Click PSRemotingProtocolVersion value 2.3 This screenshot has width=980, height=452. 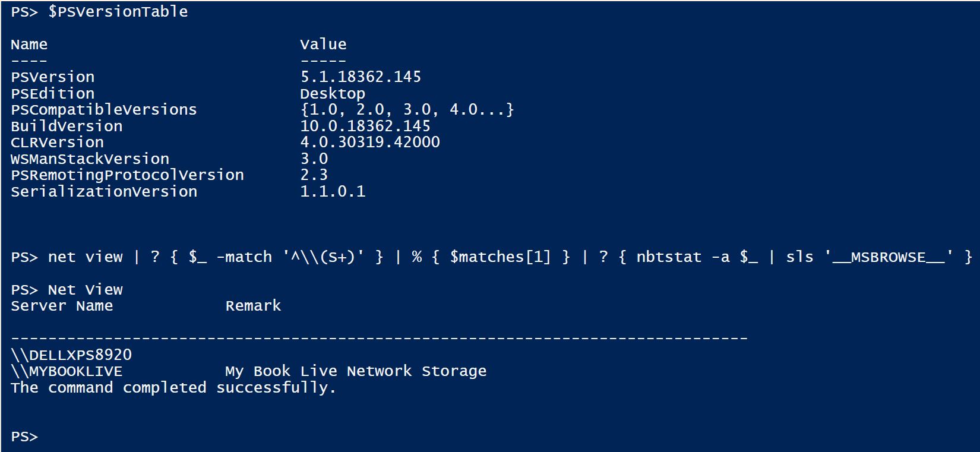314,175
